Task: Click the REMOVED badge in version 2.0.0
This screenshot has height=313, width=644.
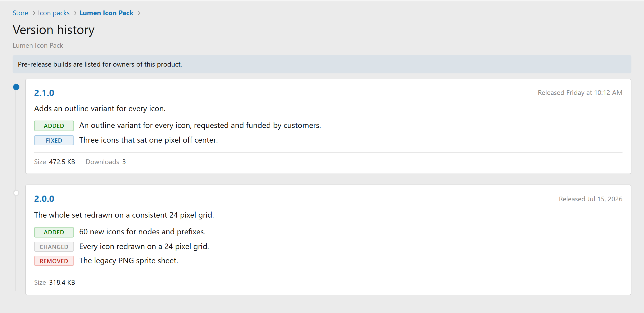Action: point(54,261)
